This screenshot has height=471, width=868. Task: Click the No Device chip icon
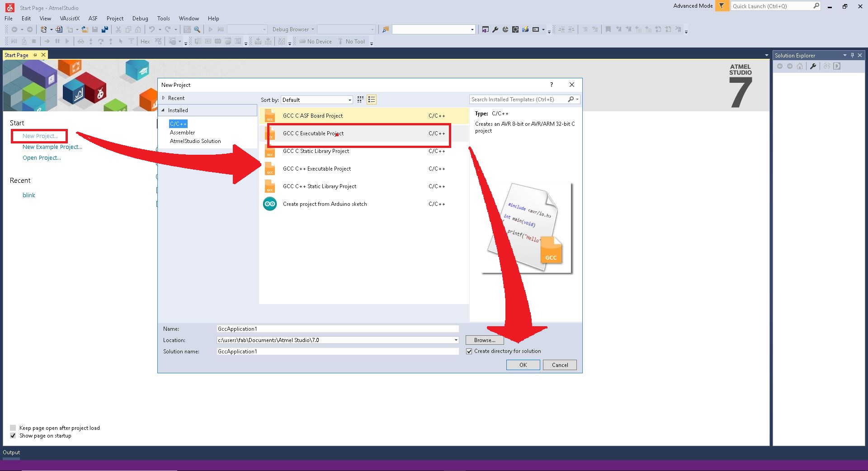coord(302,42)
